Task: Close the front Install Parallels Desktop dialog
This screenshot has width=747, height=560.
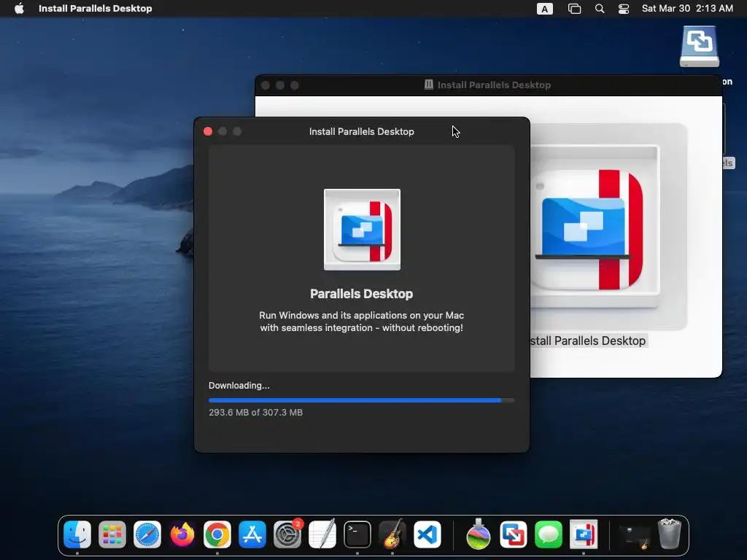Action: point(208,131)
